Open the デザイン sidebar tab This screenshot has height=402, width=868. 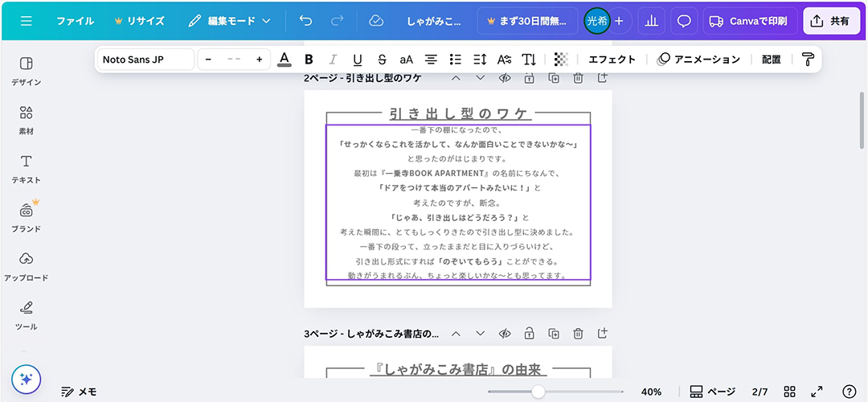point(26,70)
